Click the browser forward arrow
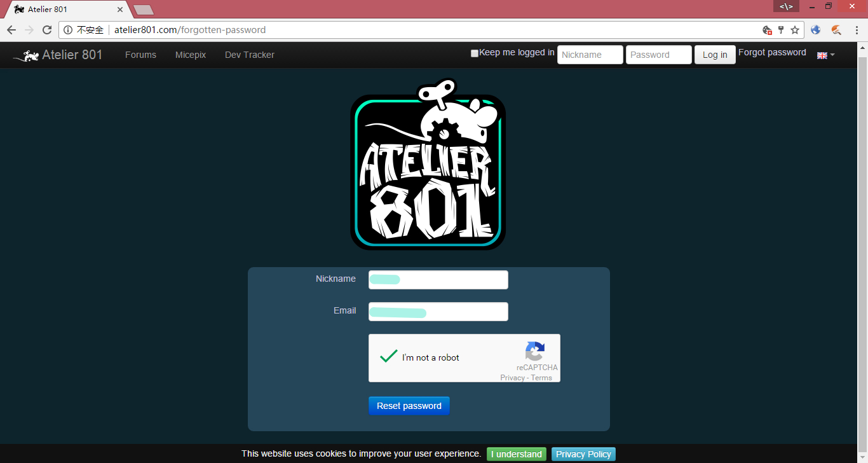 (29, 30)
